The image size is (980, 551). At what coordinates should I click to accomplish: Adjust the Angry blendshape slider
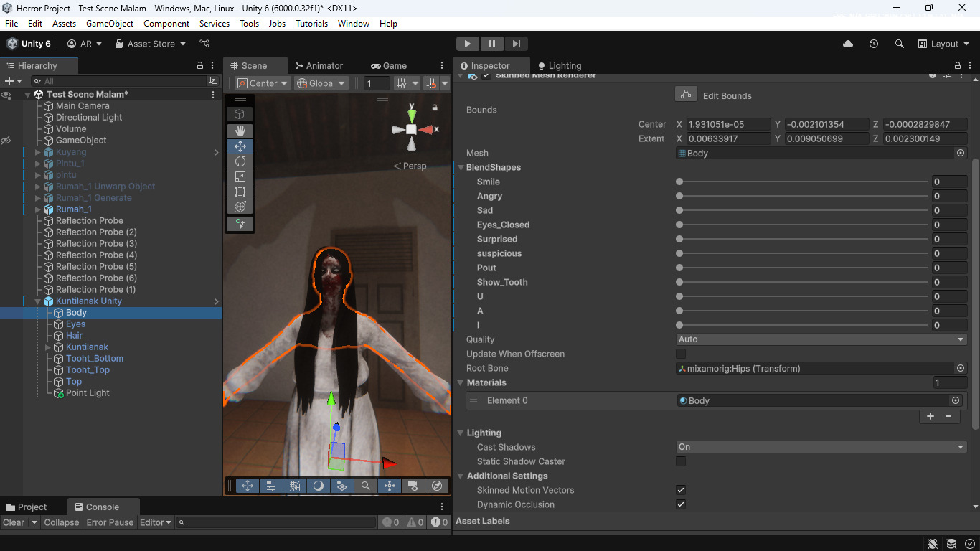803,196
